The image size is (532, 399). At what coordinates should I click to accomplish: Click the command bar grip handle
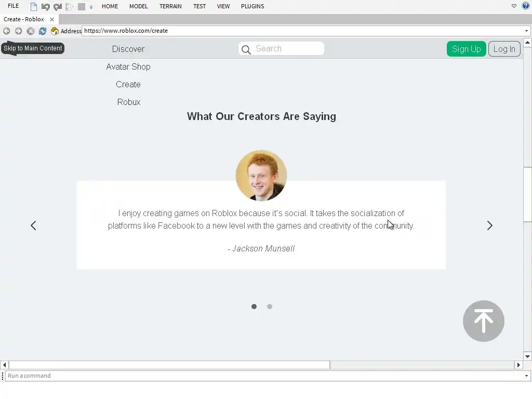point(3,376)
